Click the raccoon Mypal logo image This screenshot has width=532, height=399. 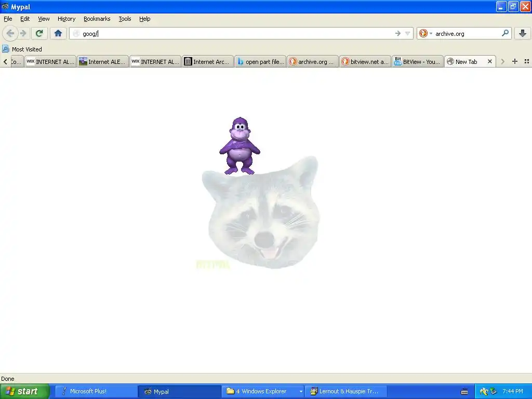coord(260,212)
